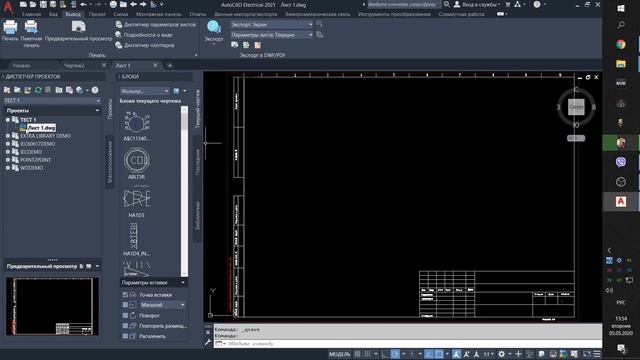Switch to the Монтажная панель ribbon tab
The width and height of the screenshot is (640, 360).
point(159,14)
